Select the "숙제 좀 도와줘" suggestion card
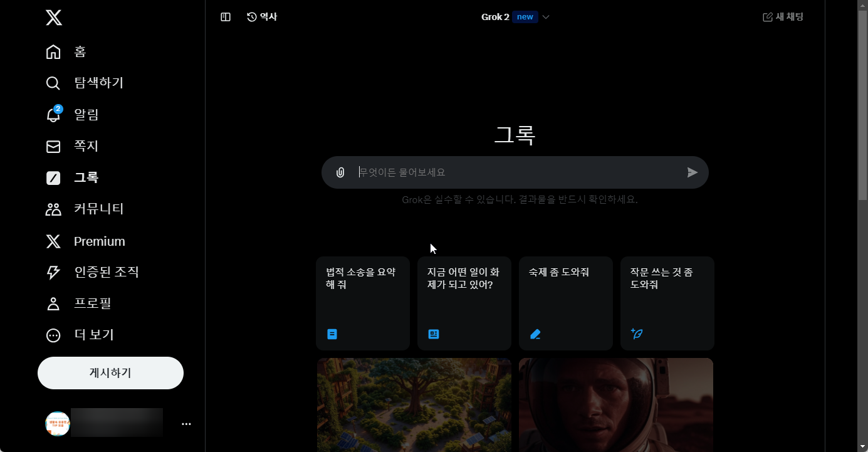 [565, 303]
